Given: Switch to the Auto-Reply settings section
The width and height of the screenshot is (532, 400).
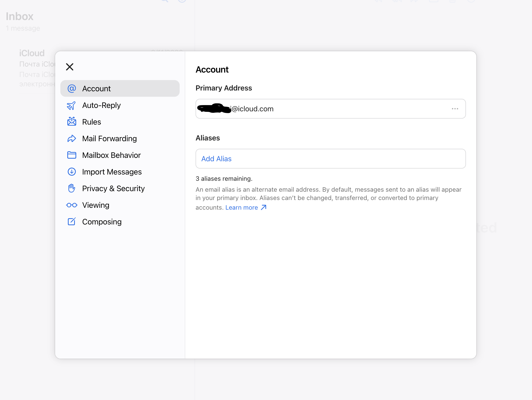Looking at the screenshot, I should click(101, 105).
